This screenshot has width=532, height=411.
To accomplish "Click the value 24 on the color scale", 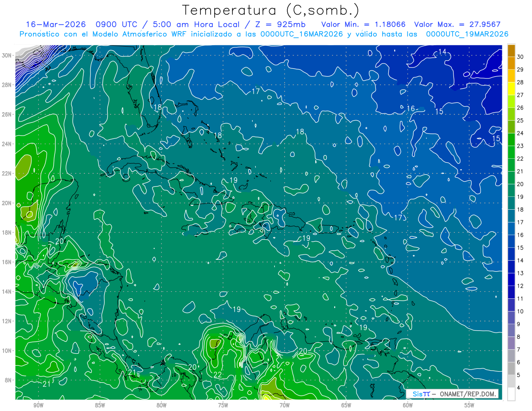I will point(520,133).
